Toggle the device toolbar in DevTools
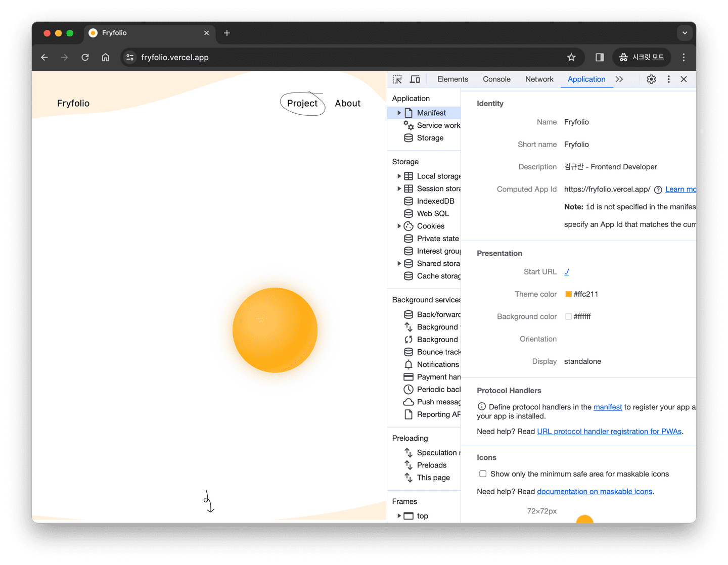The image size is (728, 565). [x=415, y=79]
